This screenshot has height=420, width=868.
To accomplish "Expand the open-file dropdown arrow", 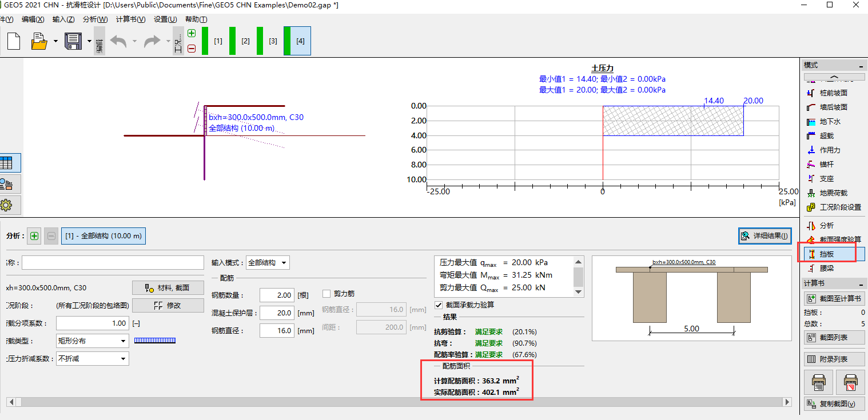I will coord(55,41).
